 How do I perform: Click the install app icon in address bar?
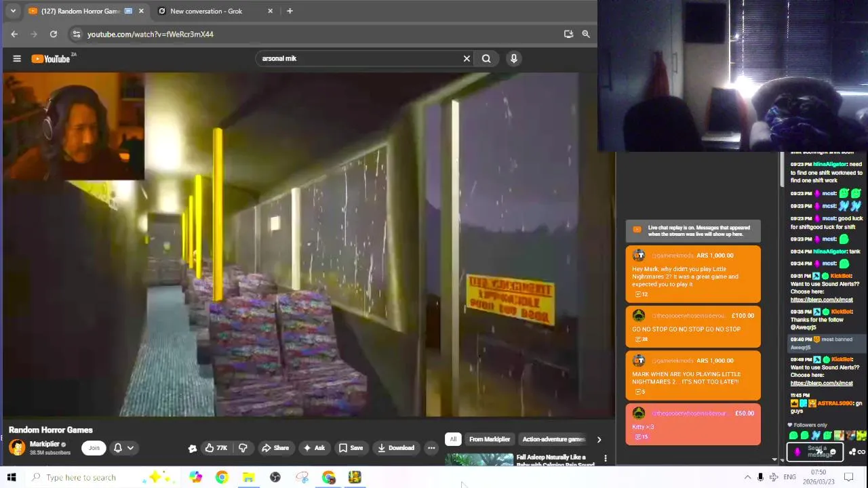(x=568, y=34)
